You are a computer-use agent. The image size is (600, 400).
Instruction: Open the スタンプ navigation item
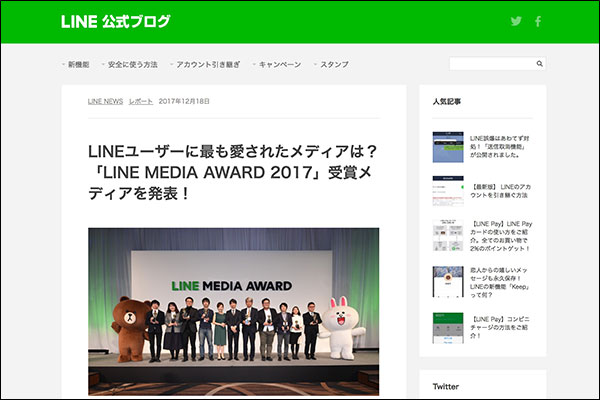(x=333, y=64)
